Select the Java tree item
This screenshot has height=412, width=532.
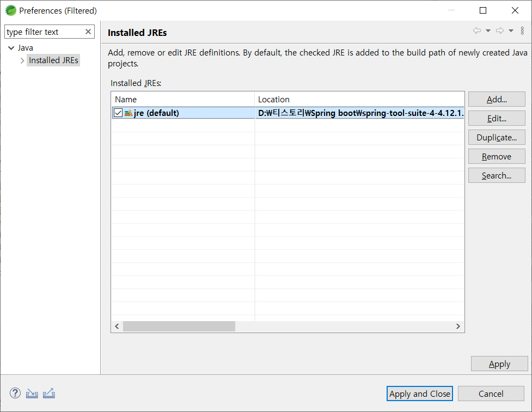pos(26,48)
